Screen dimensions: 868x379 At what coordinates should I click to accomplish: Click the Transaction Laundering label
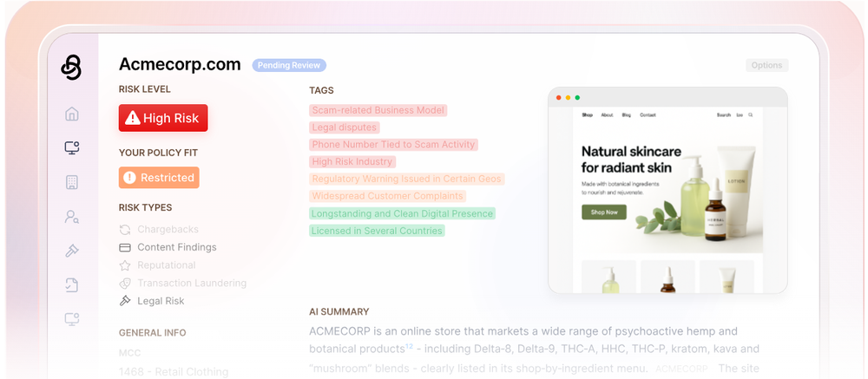click(x=192, y=284)
